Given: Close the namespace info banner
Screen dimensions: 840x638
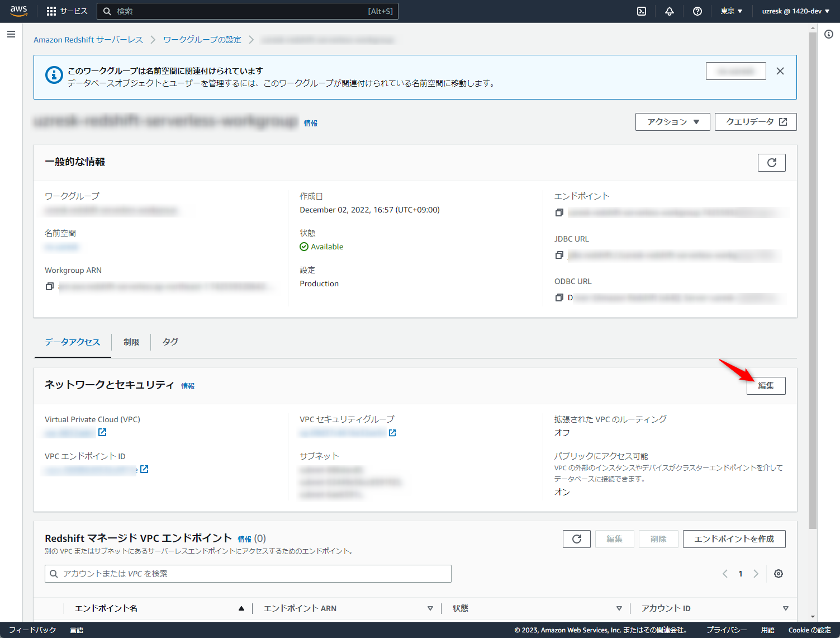Looking at the screenshot, I should pos(780,71).
